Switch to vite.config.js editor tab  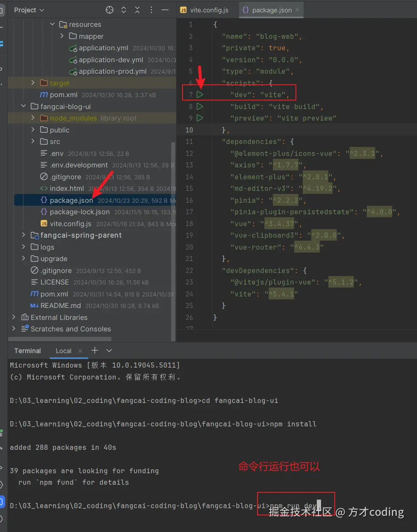tap(204, 10)
